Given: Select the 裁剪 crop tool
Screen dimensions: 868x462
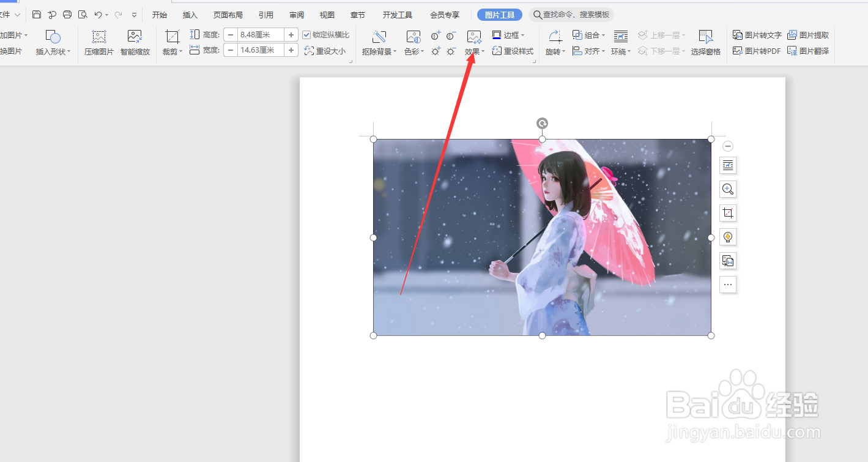Looking at the screenshot, I should [x=172, y=43].
